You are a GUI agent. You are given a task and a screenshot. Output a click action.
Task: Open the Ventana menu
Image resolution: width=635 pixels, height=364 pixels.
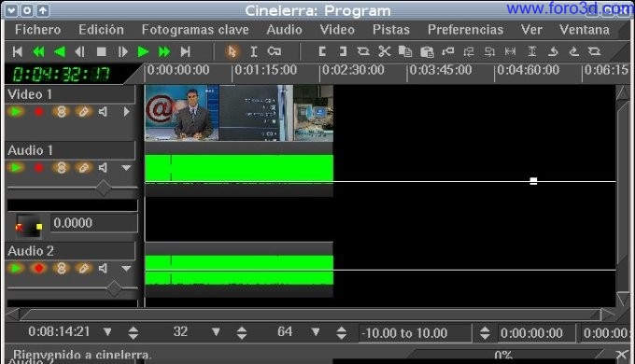(x=585, y=30)
